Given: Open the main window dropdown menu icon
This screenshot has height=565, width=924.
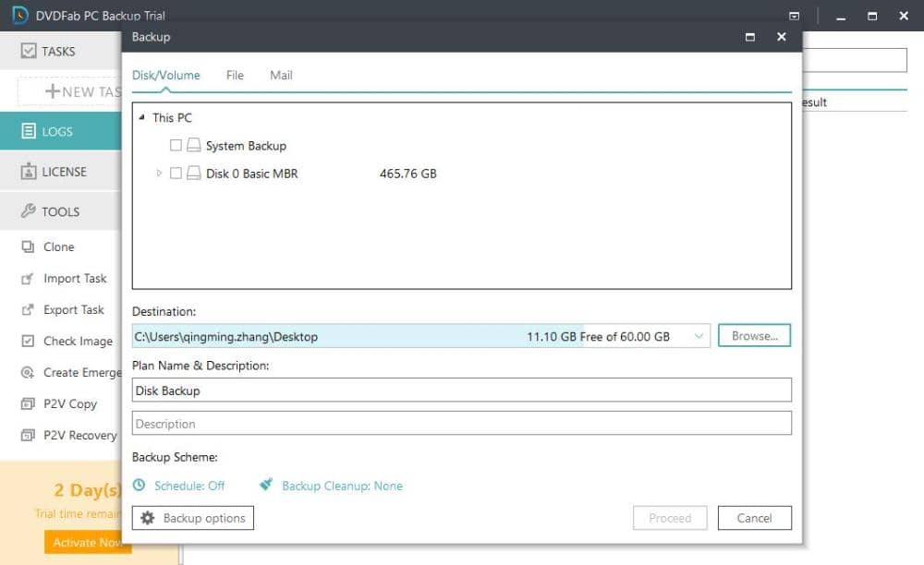Looking at the screenshot, I should pyautogui.click(x=795, y=16).
